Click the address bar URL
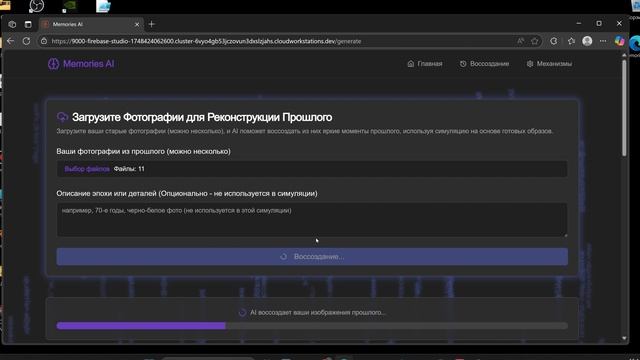This screenshot has width=640, height=360. (x=206, y=41)
